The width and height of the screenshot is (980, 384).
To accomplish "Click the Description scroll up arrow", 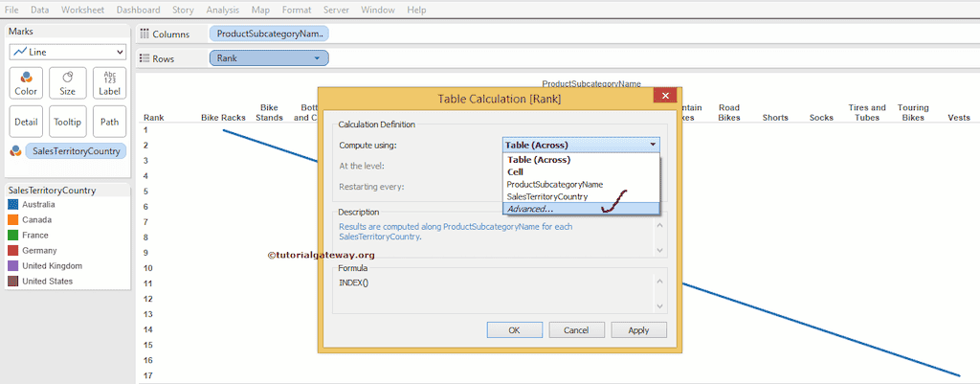I will pyautogui.click(x=660, y=224).
